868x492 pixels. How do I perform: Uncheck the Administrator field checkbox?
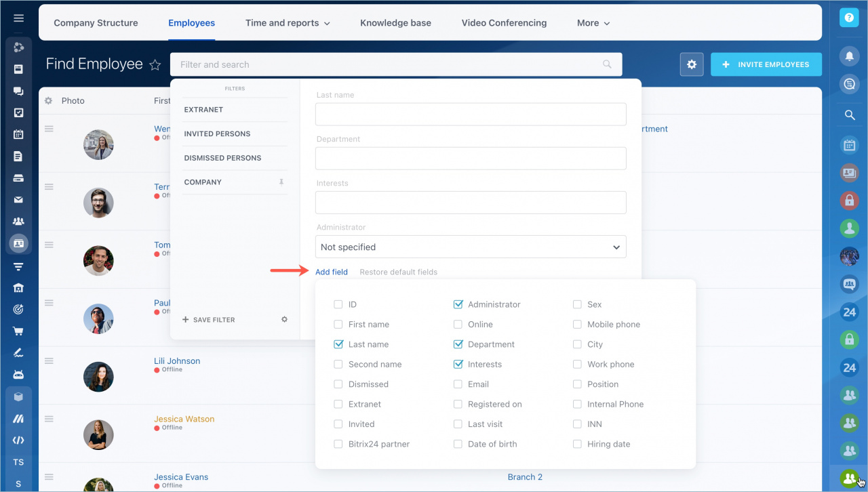point(458,305)
